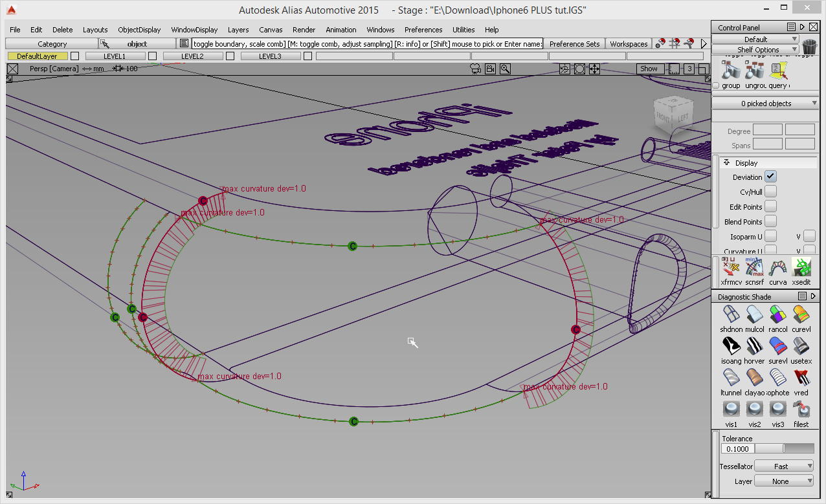
Task: Enable the Blend Points checkbox
Action: click(770, 221)
